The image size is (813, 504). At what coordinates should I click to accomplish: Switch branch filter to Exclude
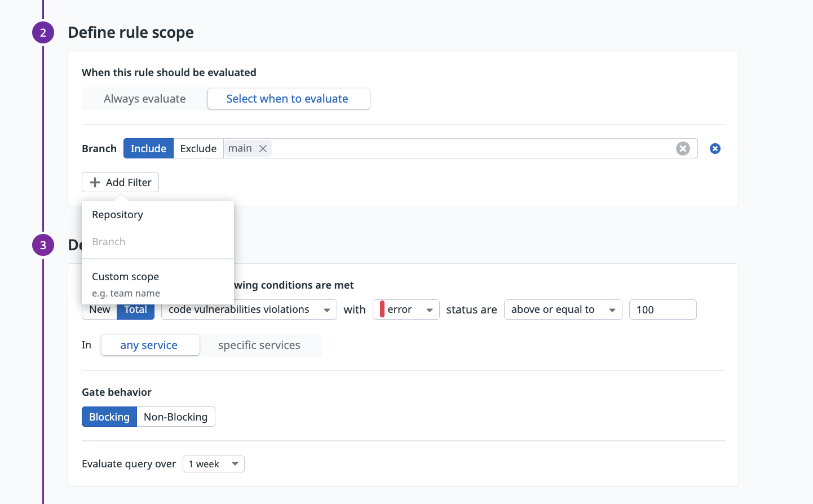(198, 149)
